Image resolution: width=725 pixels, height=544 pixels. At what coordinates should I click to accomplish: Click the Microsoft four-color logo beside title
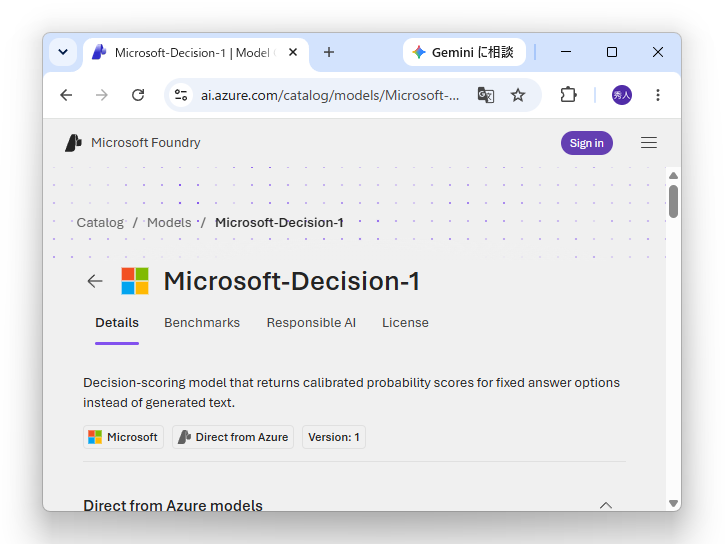tap(135, 281)
